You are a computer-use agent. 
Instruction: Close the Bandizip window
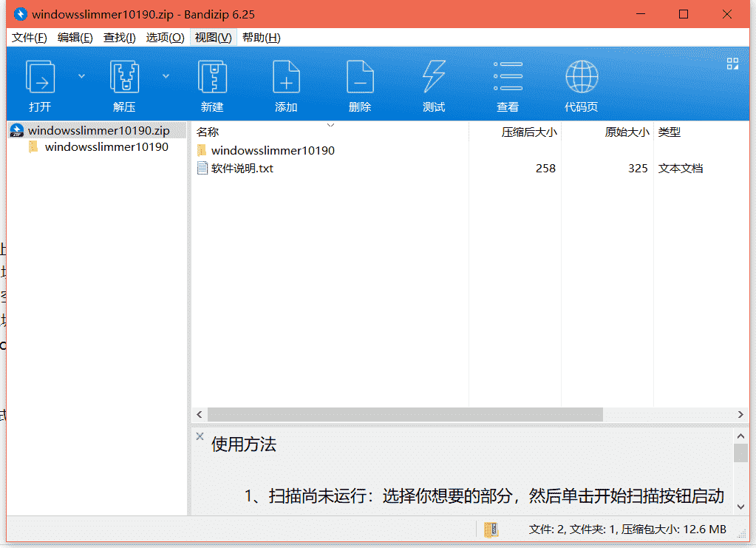tap(727, 14)
